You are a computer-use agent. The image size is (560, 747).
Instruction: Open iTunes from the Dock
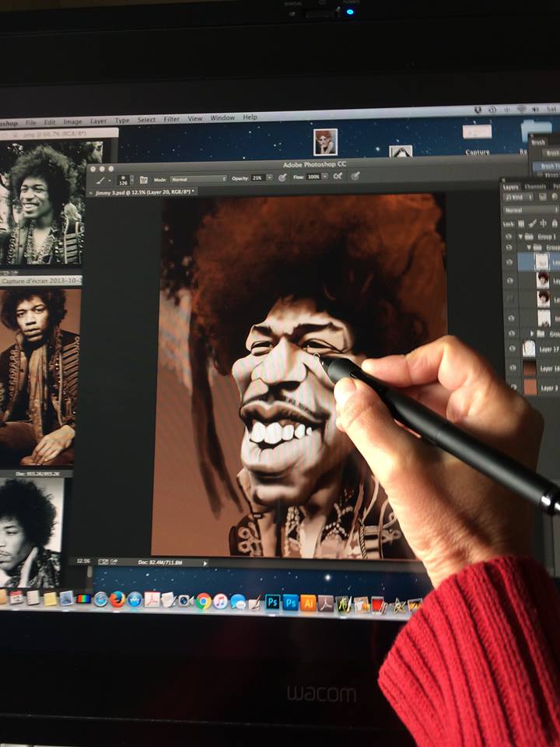(220, 601)
